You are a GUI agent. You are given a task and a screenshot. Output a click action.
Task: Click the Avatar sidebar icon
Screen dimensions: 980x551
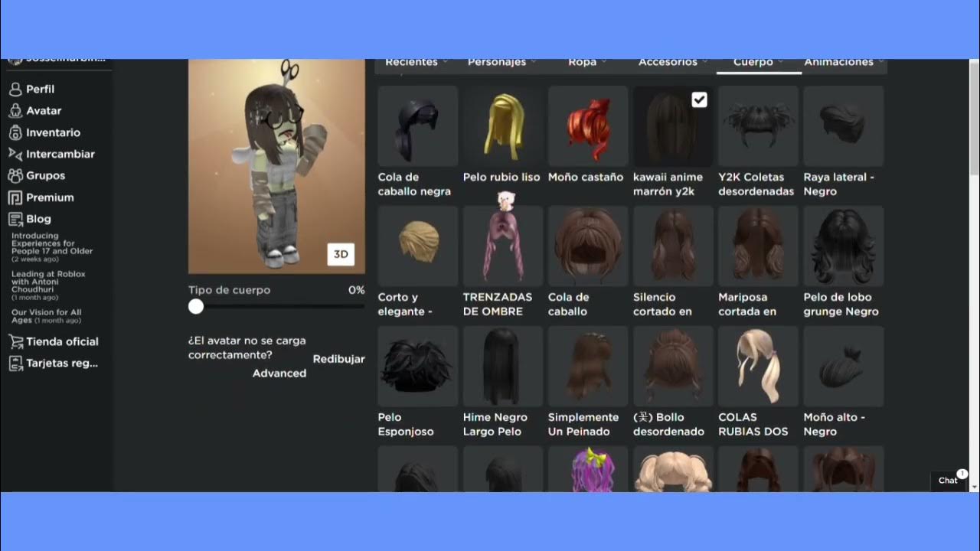click(15, 110)
